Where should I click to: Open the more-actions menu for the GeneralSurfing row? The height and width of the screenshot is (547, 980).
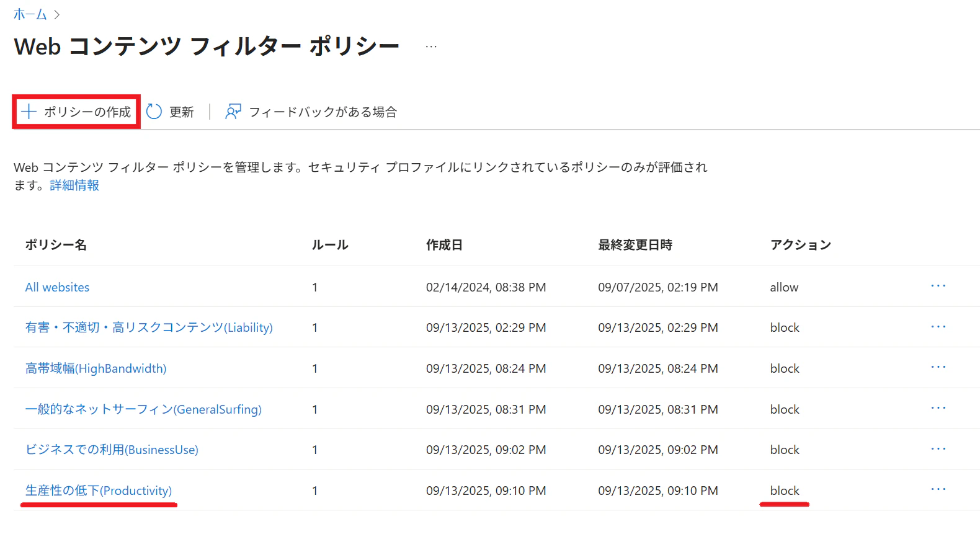(938, 408)
